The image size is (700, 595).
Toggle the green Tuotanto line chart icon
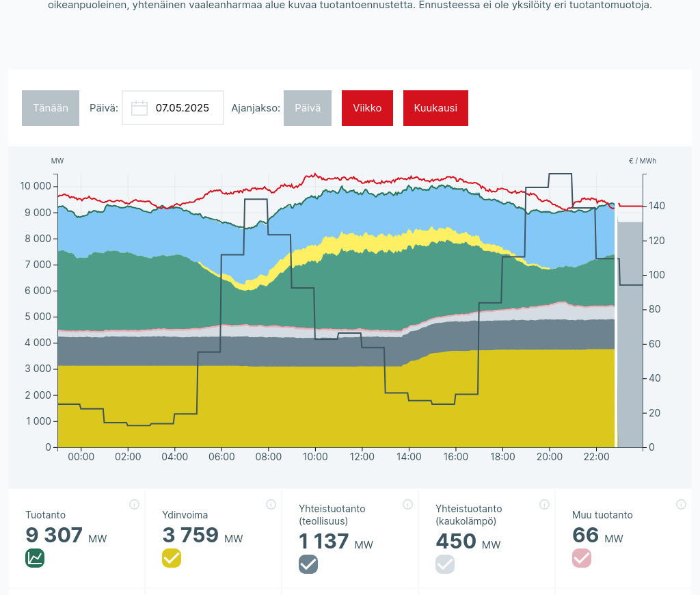35,558
